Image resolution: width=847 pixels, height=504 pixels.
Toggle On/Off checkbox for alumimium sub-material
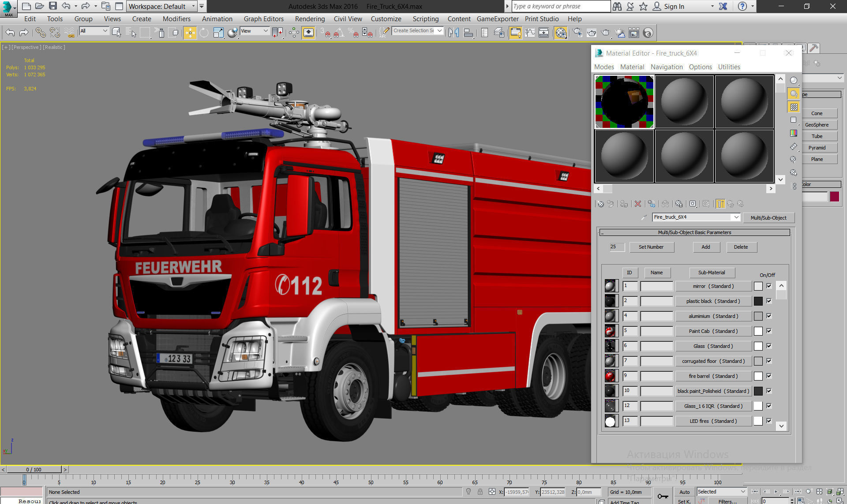pos(769,316)
